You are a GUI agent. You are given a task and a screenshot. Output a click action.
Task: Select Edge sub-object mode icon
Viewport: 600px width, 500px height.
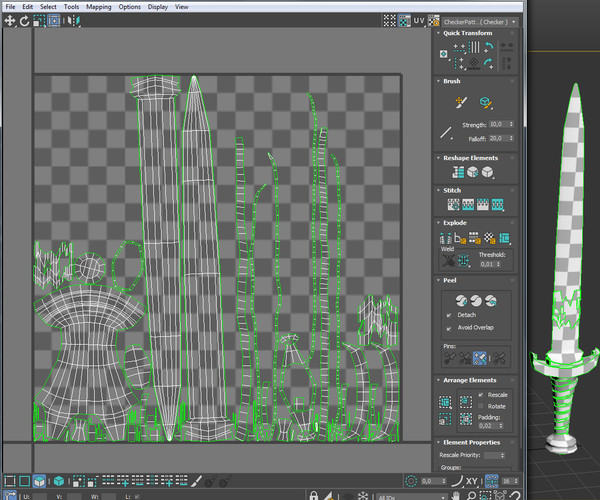(24, 481)
